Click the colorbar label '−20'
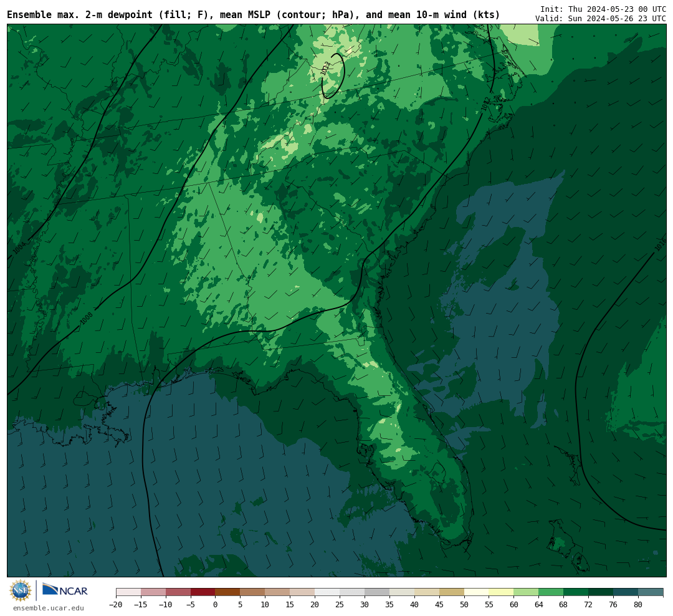This screenshot has width=673, height=616. click(x=116, y=605)
